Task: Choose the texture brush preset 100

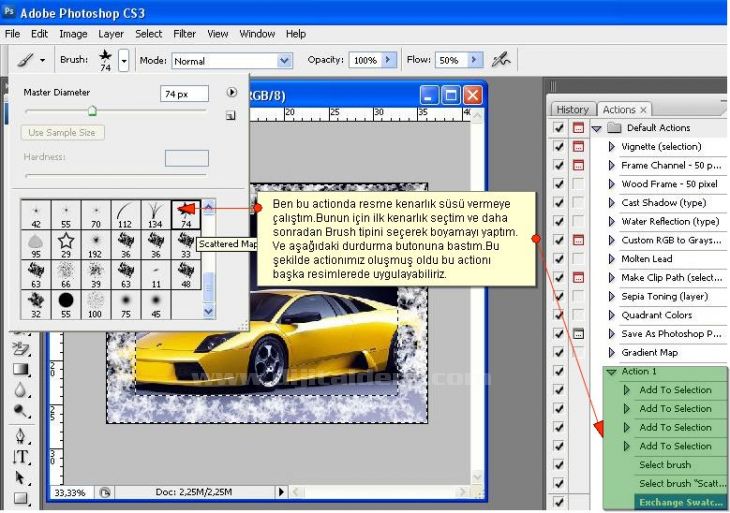Action: 95,304
